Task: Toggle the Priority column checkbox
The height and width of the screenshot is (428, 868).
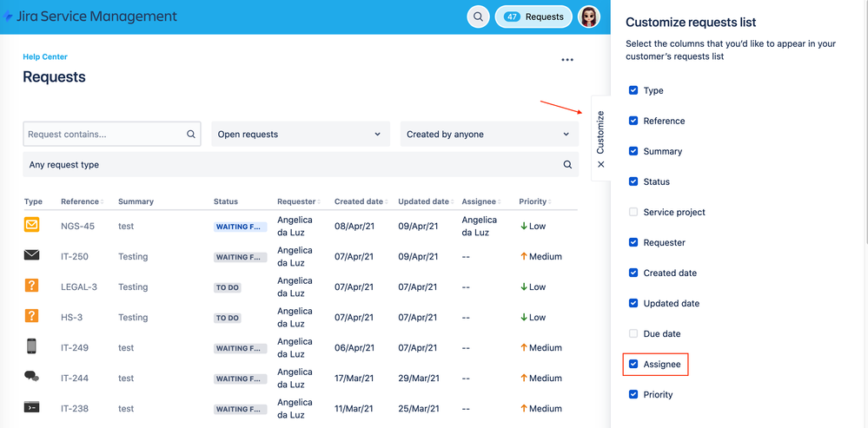Action: point(633,394)
